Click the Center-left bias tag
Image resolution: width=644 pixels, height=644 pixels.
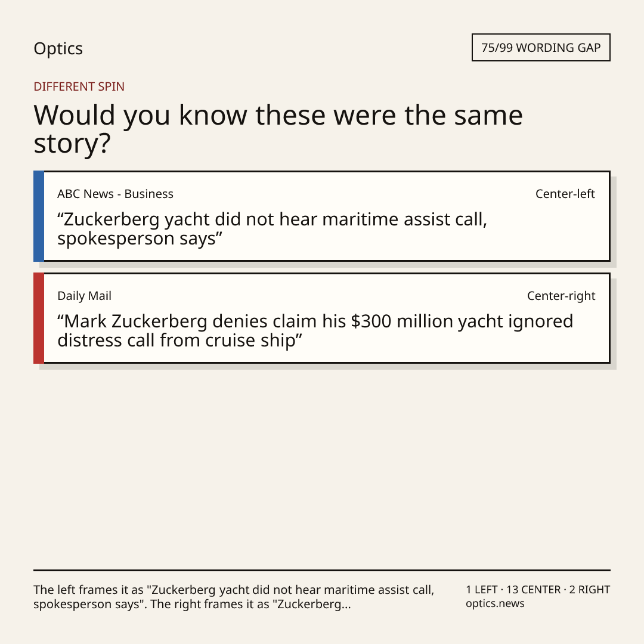tap(565, 194)
